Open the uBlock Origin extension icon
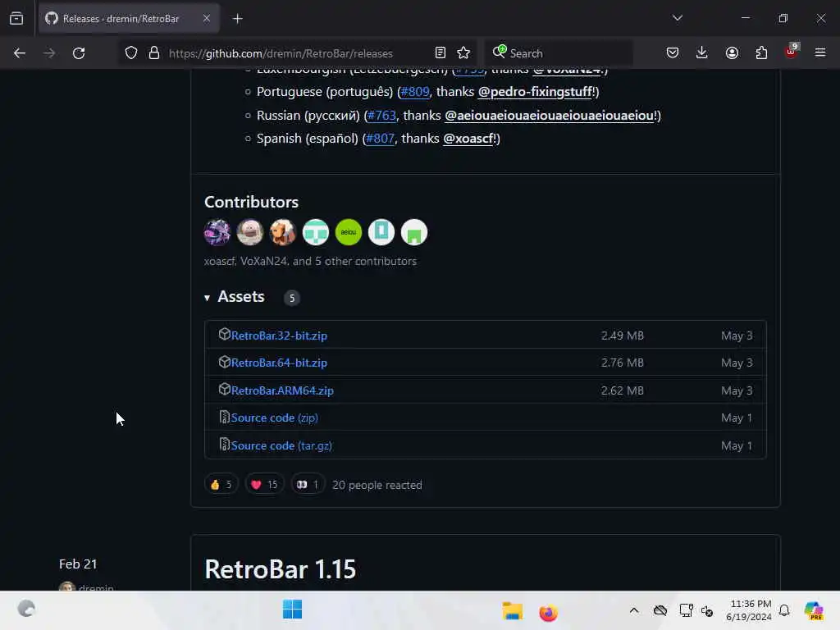The image size is (840, 630). (x=792, y=52)
